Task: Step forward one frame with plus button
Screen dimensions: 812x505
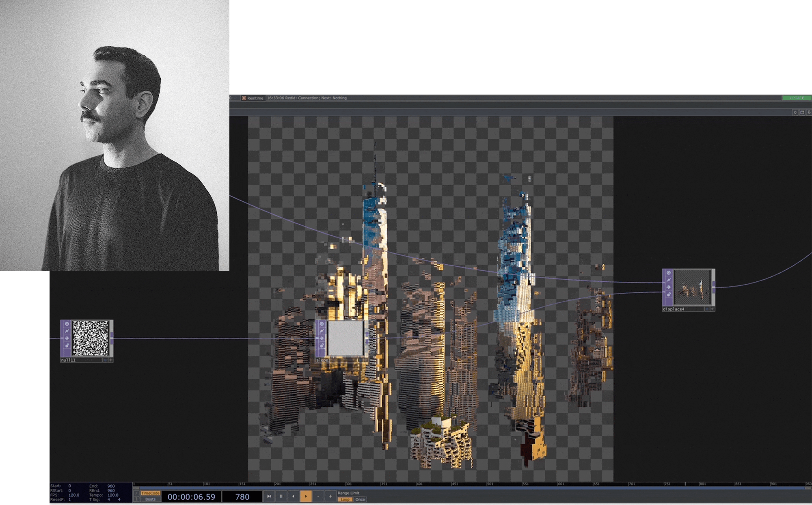Action: pyautogui.click(x=330, y=496)
